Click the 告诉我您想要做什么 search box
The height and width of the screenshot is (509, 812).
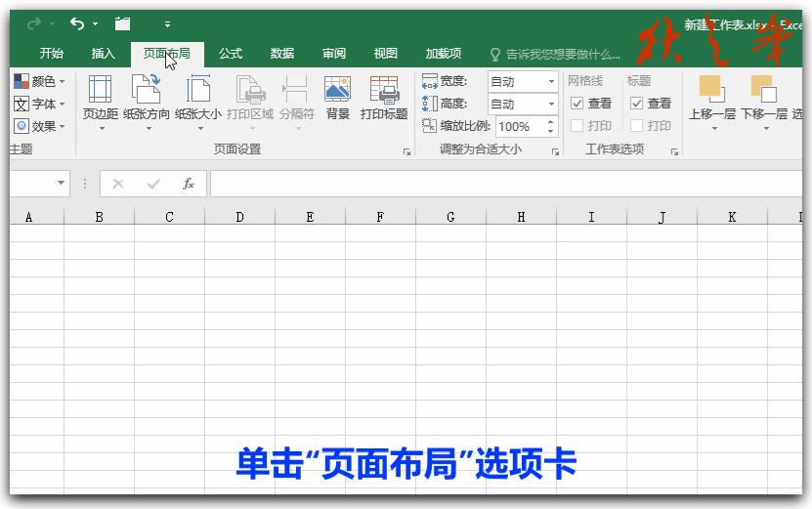point(555,55)
